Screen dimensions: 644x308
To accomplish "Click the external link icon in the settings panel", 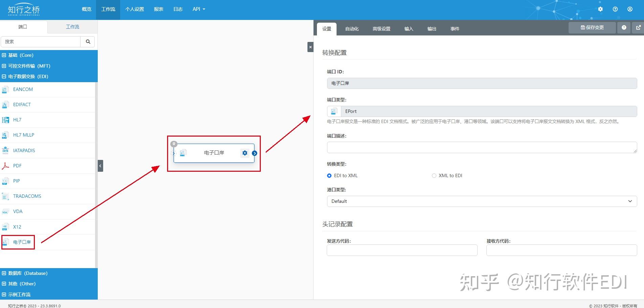I will (x=639, y=27).
